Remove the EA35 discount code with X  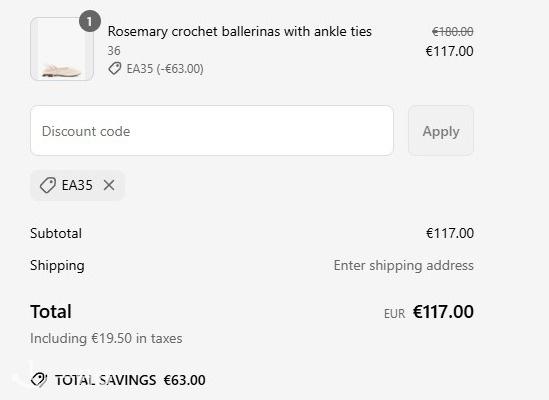(x=109, y=185)
